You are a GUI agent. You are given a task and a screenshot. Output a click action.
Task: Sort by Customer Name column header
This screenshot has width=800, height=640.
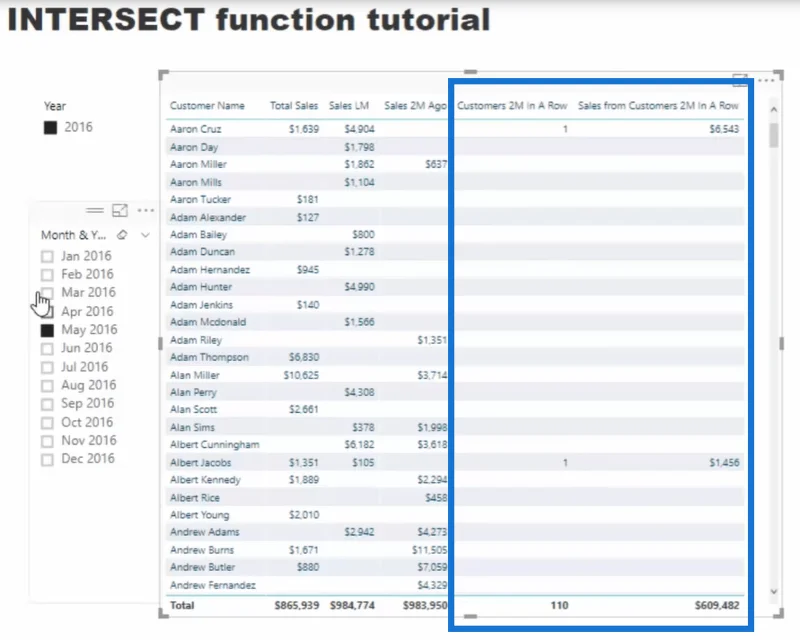[x=207, y=106]
